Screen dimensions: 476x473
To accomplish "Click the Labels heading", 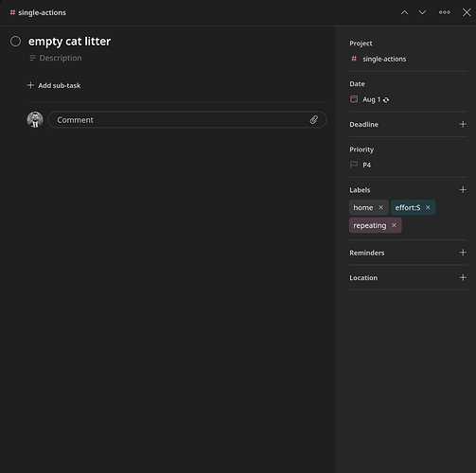I will 360,190.
